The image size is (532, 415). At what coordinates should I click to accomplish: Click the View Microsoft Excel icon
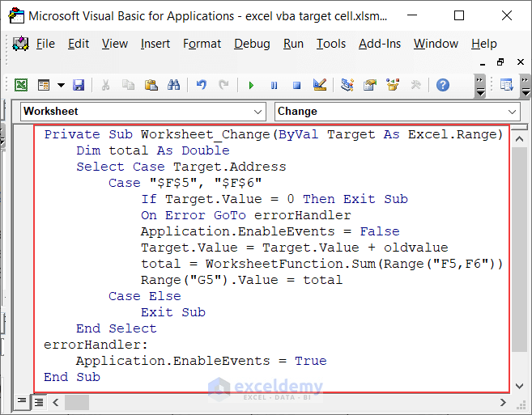(21, 85)
